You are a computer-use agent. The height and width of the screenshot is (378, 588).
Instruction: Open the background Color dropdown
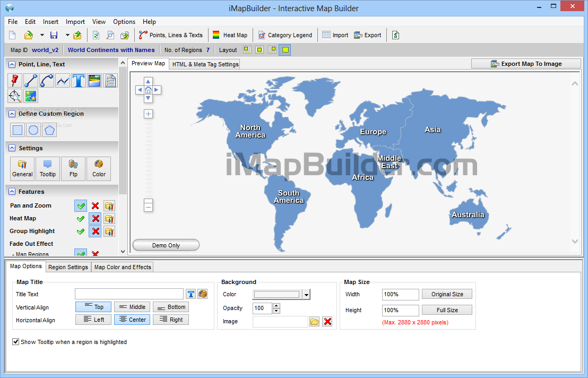tap(306, 295)
